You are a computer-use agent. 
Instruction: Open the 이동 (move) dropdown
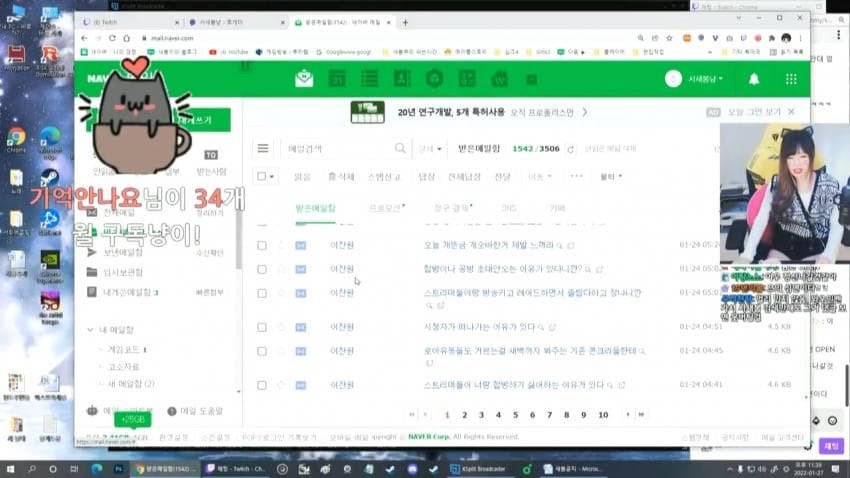coord(540,177)
